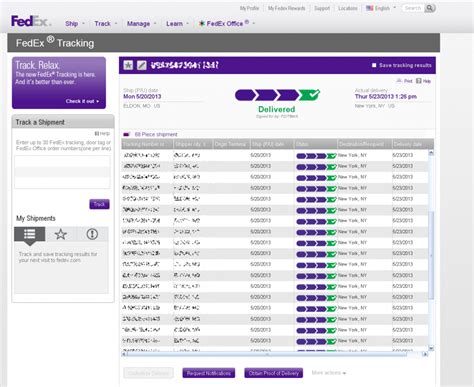Click the FedEx Office starburst icon
This screenshot has width=474, height=387.
point(202,24)
